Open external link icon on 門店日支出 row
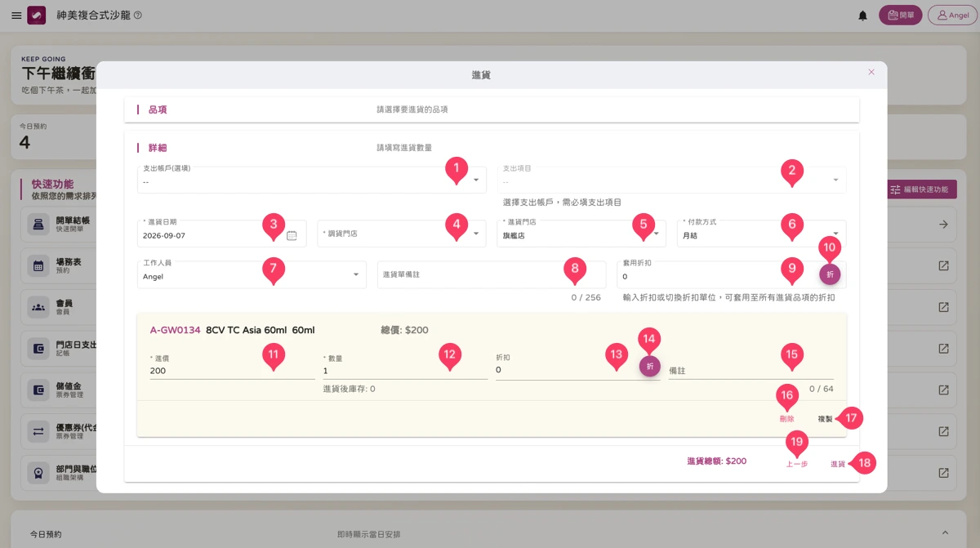This screenshot has height=548, width=980. pos(943,349)
